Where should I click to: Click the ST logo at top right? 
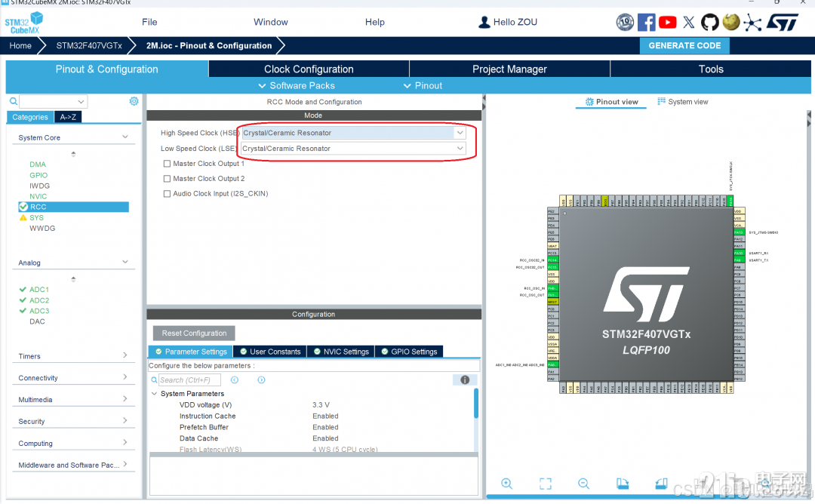[x=783, y=23]
